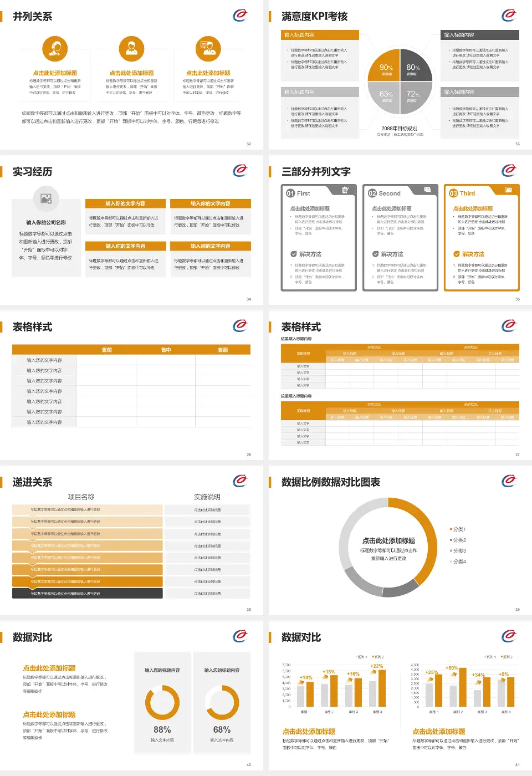Select the 售前 column header in 表格样式 table
This screenshot has width=532, height=776.
[108, 349]
